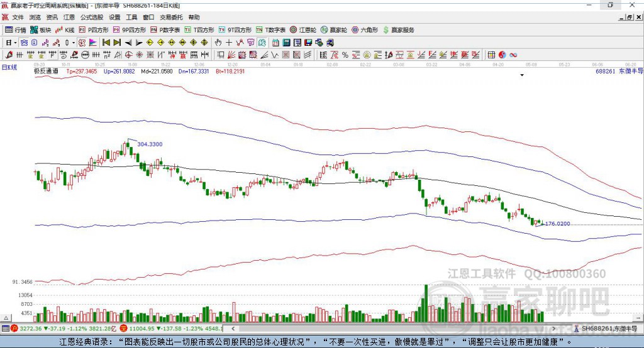644x348 pixels.
Task: Open the P数字表 tool
Action: coord(165,30)
